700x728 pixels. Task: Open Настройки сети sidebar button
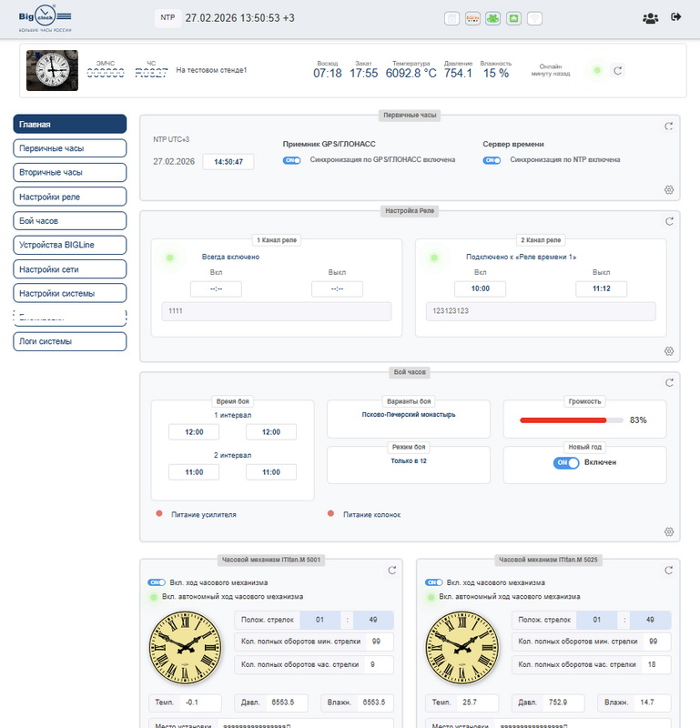[70, 268]
